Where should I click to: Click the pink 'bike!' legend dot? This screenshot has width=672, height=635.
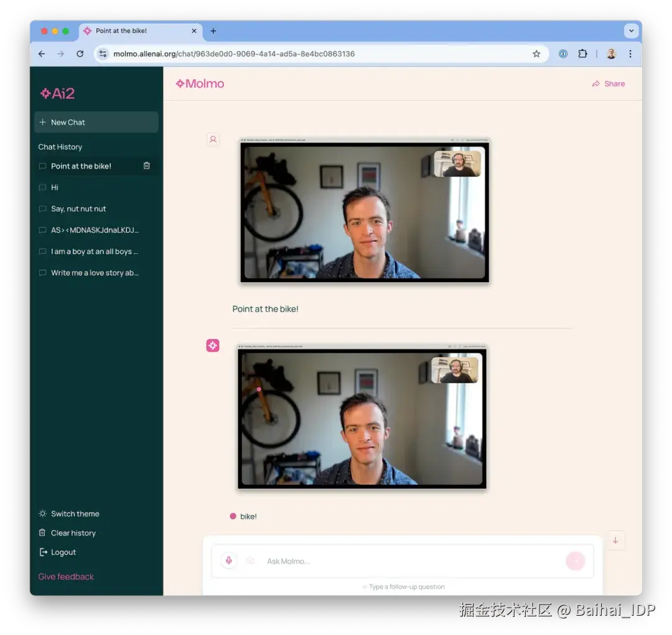pos(233,516)
